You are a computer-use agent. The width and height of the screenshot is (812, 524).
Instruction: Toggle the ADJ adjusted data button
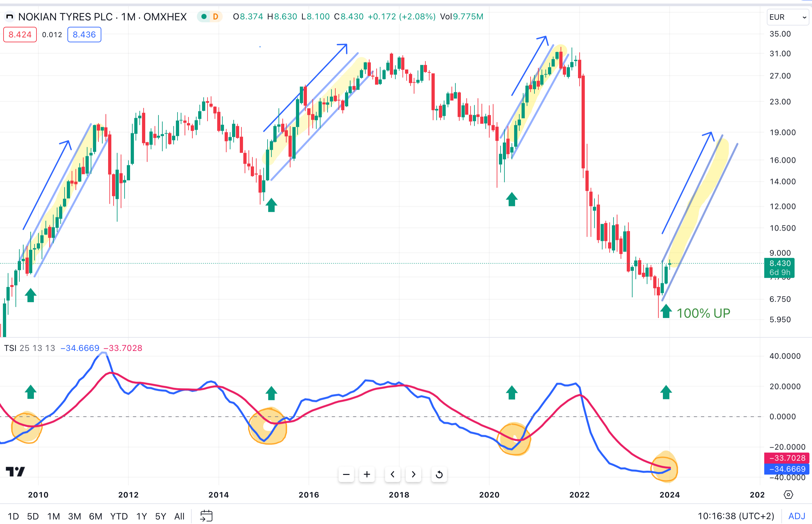click(797, 516)
